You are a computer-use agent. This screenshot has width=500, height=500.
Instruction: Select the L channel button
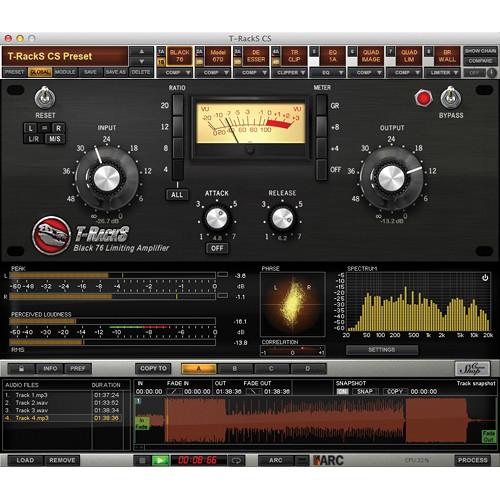click(x=30, y=128)
